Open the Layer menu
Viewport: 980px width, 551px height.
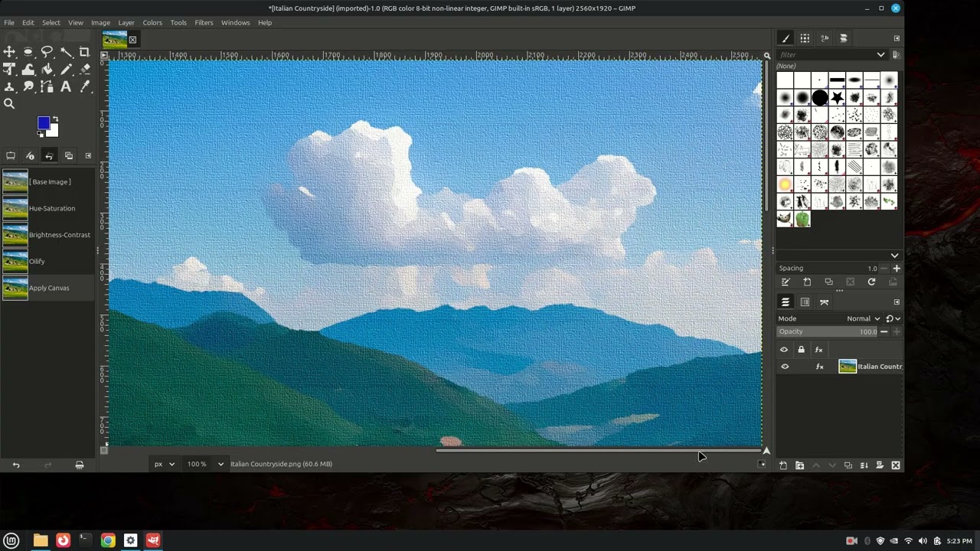click(126, 22)
